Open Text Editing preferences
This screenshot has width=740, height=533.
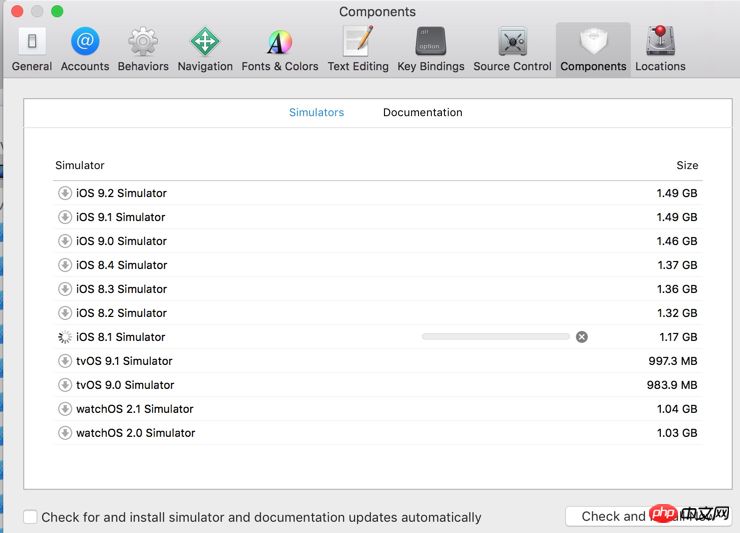pyautogui.click(x=358, y=49)
